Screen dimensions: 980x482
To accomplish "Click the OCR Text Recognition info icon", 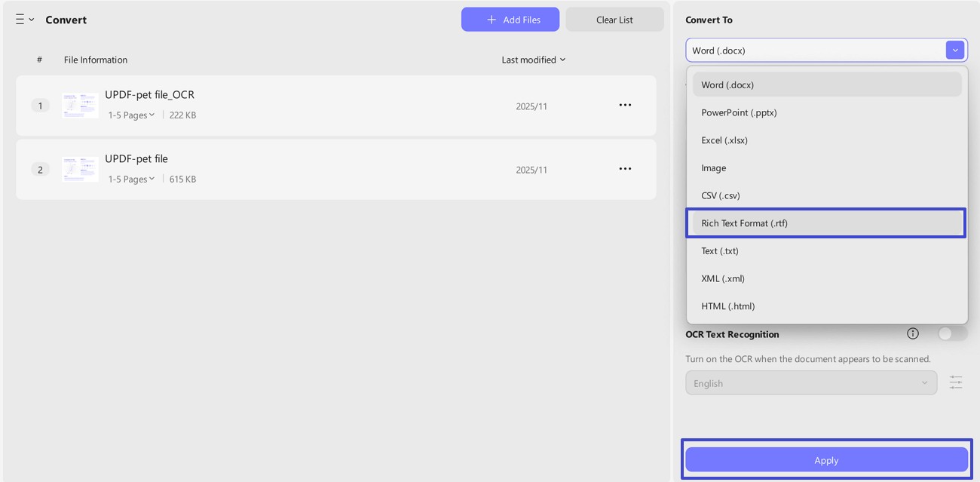I will pos(913,333).
